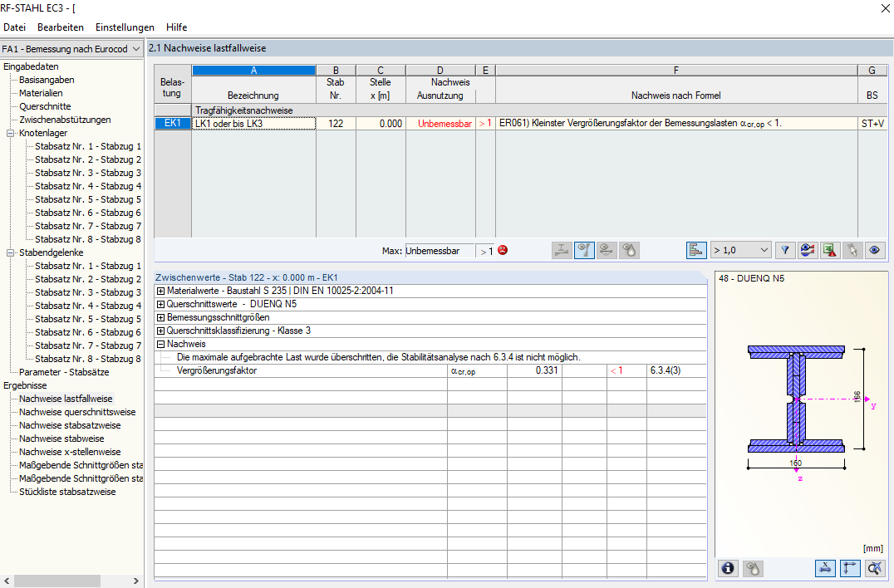Click the info icon below the cross-section view

click(728, 568)
